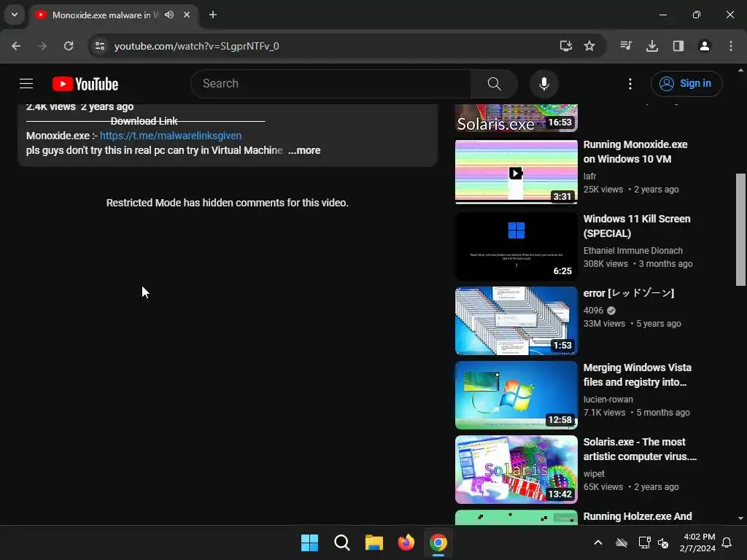Viewport: 747px width, 560px height.
Task: Open Merging Windows Vista files video
Action: click(x=637, y=375)
